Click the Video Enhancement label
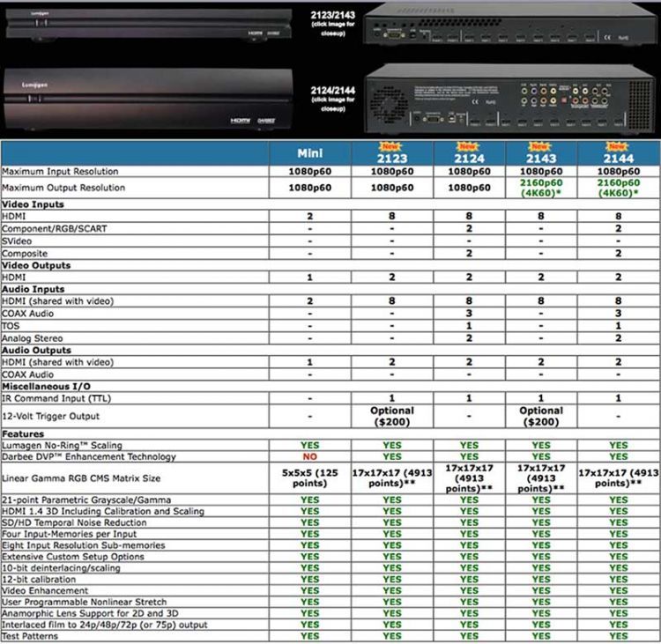 pyautogui.click(x=45, y=591)
